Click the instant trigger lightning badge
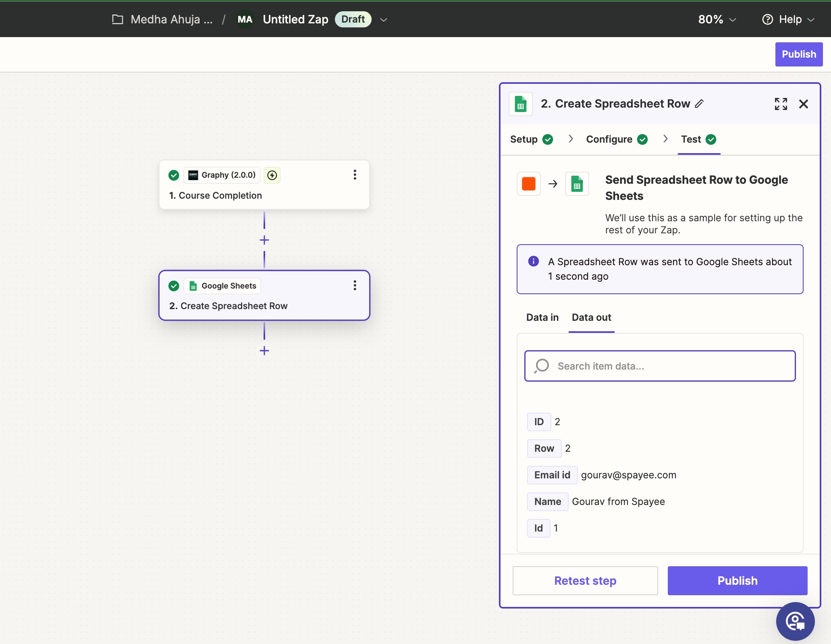 [x=272, y=175]
